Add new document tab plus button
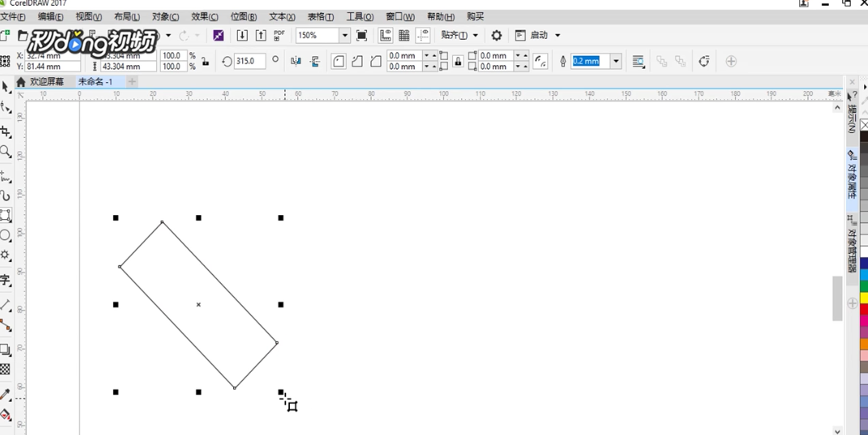868x435 pixels. [x=132, y=82]
